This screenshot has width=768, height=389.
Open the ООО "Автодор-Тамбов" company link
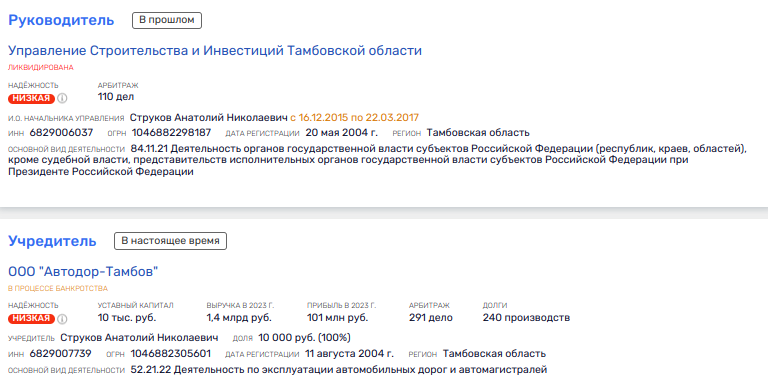click(x=83, y=271)
